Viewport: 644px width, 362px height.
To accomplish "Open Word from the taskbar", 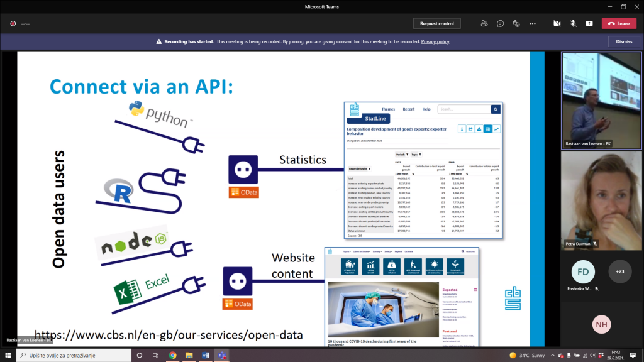I will 205,356.
